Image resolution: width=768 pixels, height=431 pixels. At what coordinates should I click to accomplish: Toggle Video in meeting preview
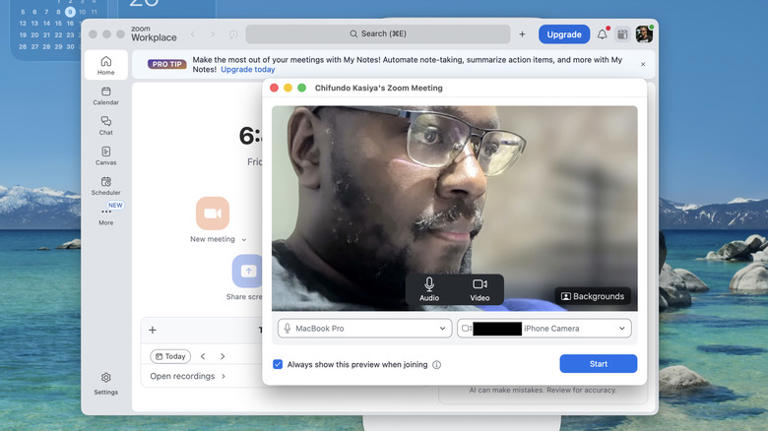[x=480, y=289]
